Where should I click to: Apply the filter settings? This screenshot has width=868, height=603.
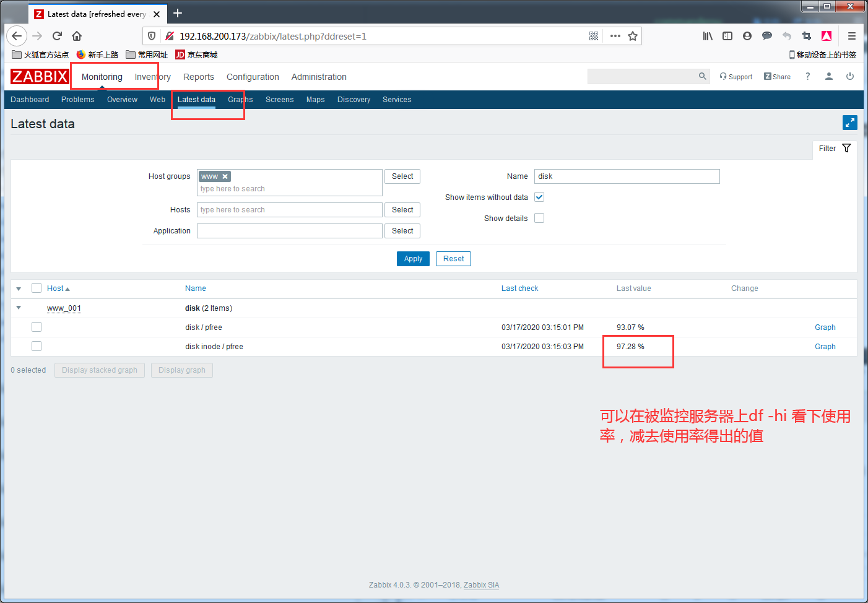413,259
